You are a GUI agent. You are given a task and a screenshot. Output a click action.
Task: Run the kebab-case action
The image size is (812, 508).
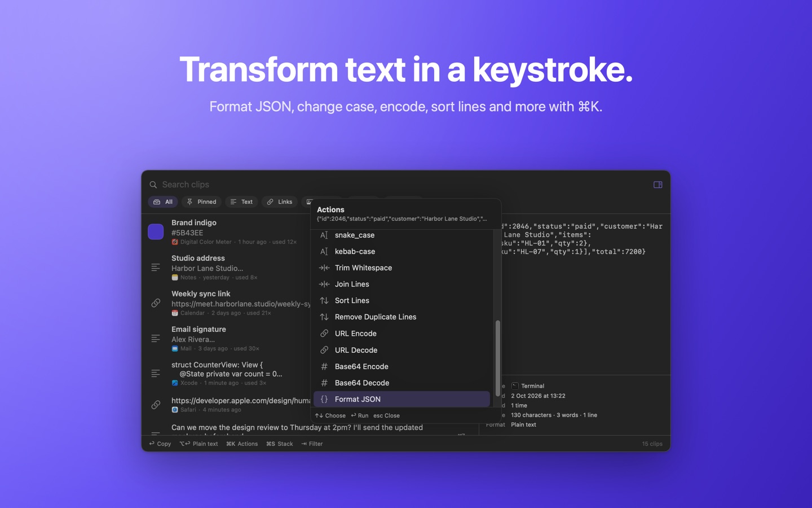click(x=401, y=252)
